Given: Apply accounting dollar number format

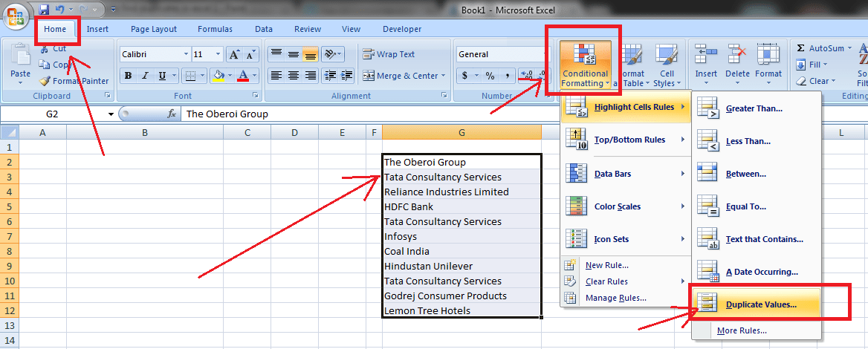Looking at the screenshot, I should click(x=464, y=76).
